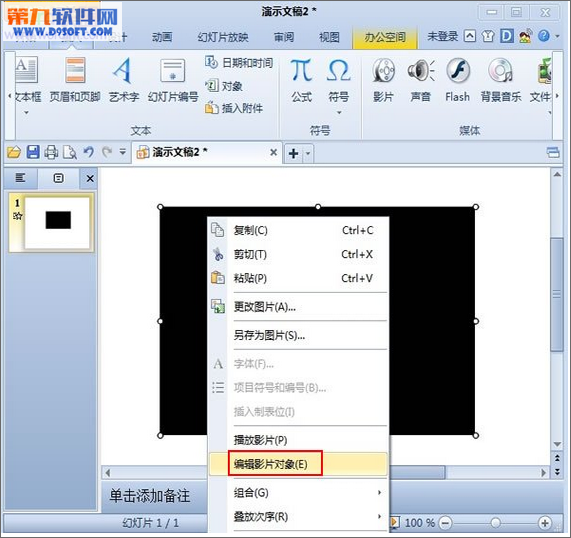Click the window layout icon at tab bar right
The height and width of the screenshot is (538, 571).
click(553, 152)
